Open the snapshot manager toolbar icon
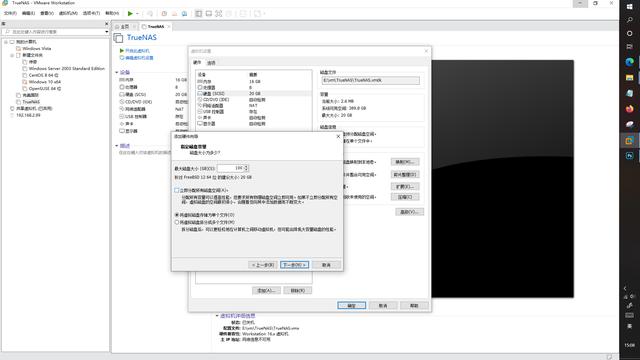Viewport: 640px width, 360px height. (184, 13)
